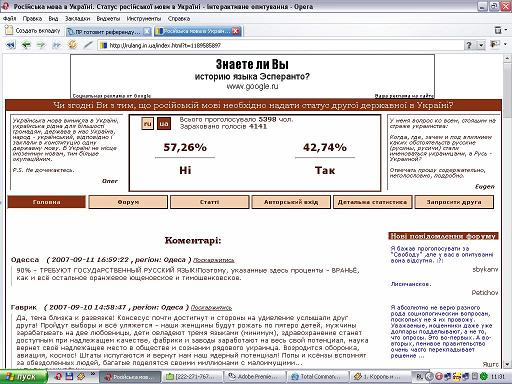Screen dimensions: 512x384
Task: Click the fast-forward navigation icon
Action: coord(56,45)
